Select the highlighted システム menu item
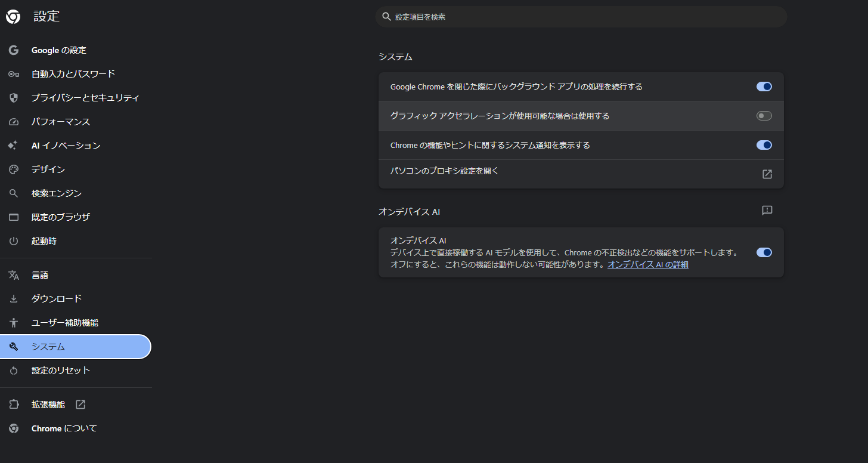This screenshot has height=463, width=868. tap(76, 347)
